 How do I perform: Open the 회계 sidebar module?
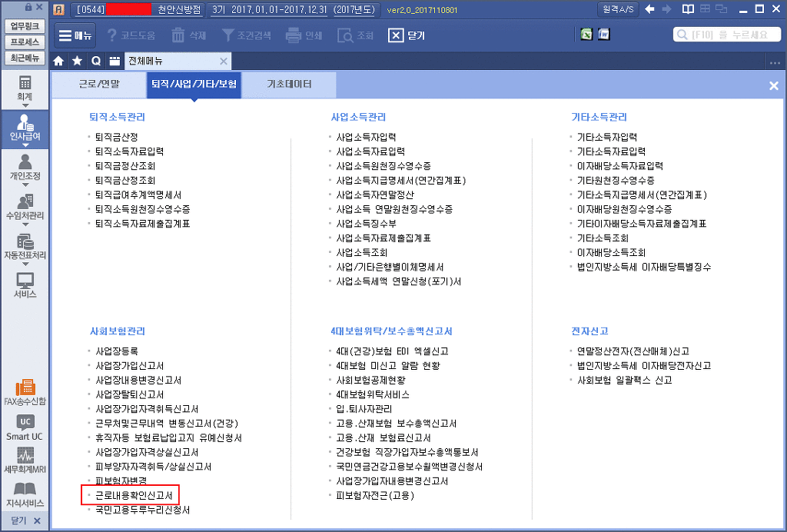pos(25,88)
